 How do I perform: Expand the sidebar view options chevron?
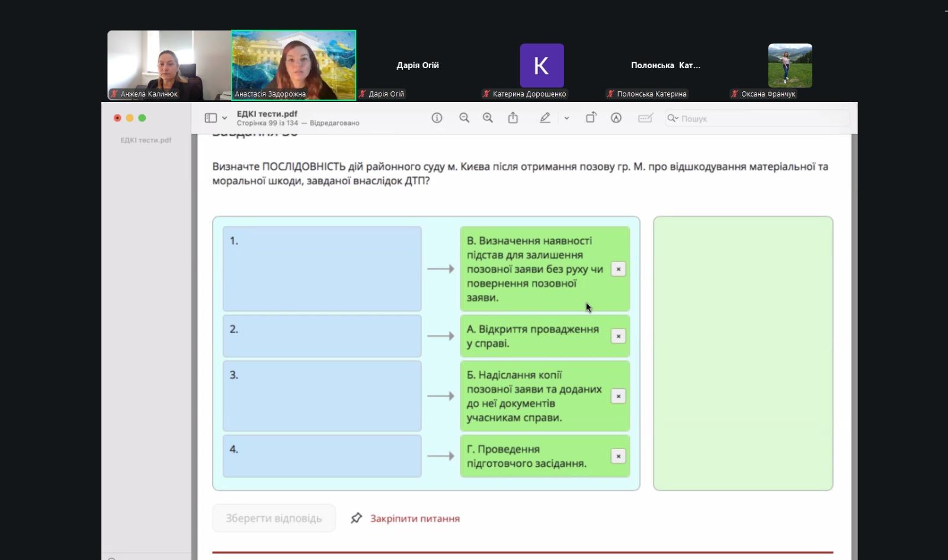[x=225, y=118]
